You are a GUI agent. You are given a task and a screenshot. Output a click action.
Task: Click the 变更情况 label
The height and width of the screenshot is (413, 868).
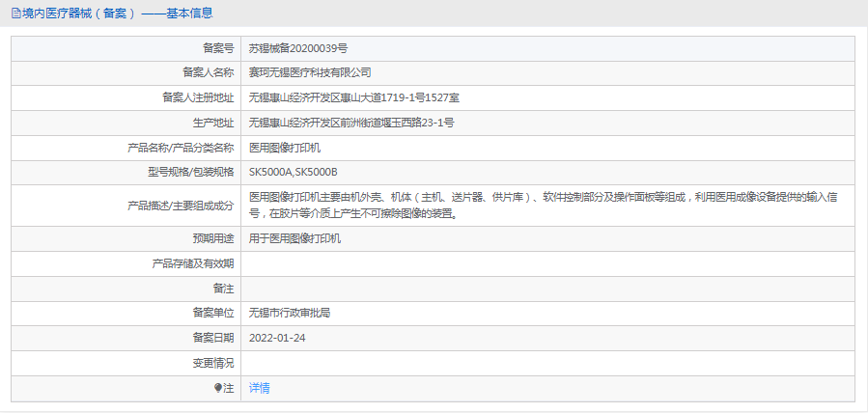coord(213,363)
